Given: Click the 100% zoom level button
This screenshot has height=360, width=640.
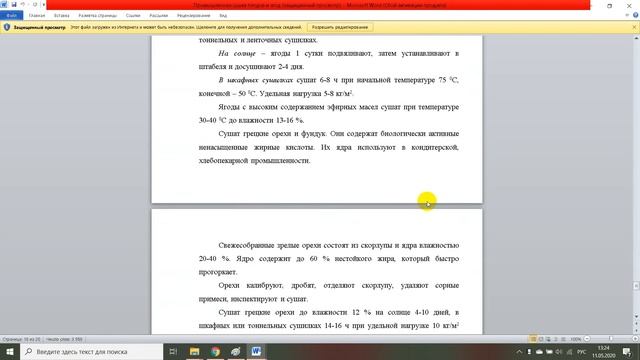Looking at the screenshot, I should [576, 339].
